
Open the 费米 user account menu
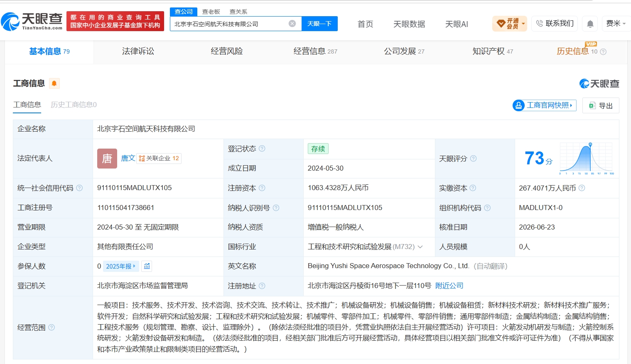(616, 24)
